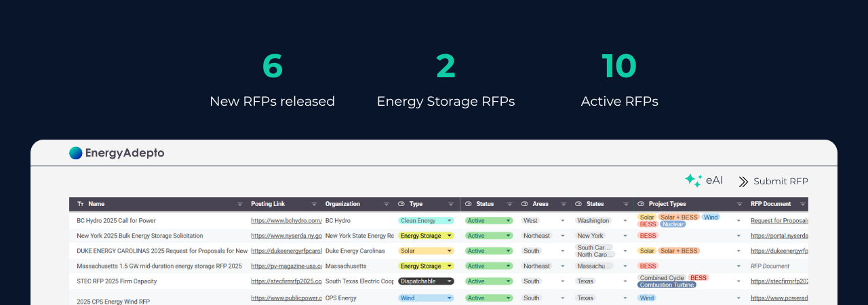Open the pv-magazine-usa posting link
This screenshot has width=868, height=305.
pos(286,266)
